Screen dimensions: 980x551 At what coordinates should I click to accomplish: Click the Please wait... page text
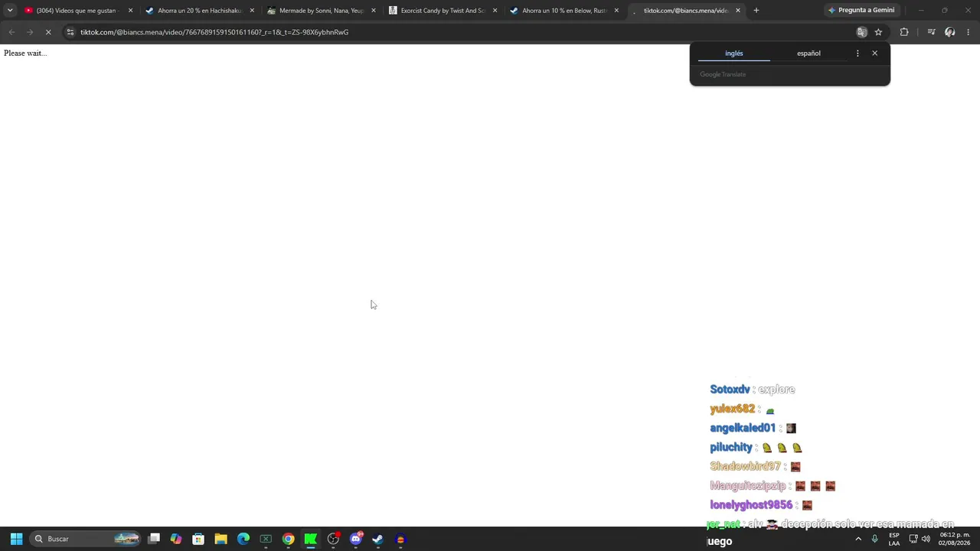[x=25, y=53]
